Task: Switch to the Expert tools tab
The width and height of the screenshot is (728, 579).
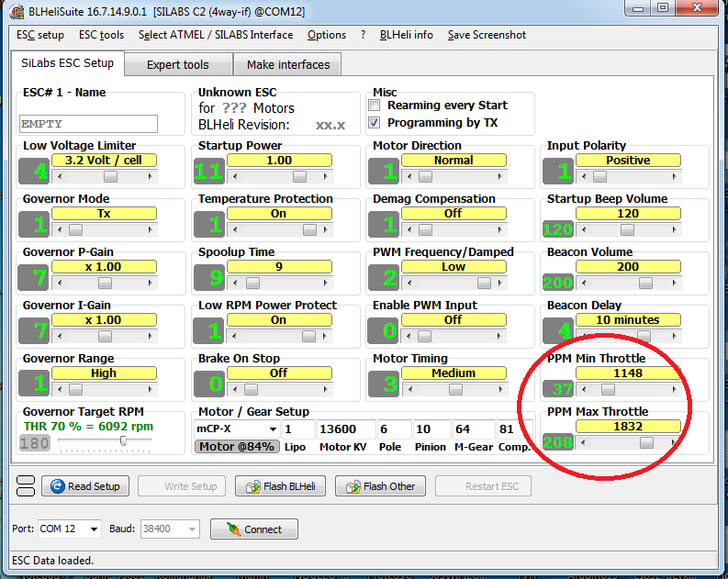Action: pyautogui.click(x=178, y=64)
